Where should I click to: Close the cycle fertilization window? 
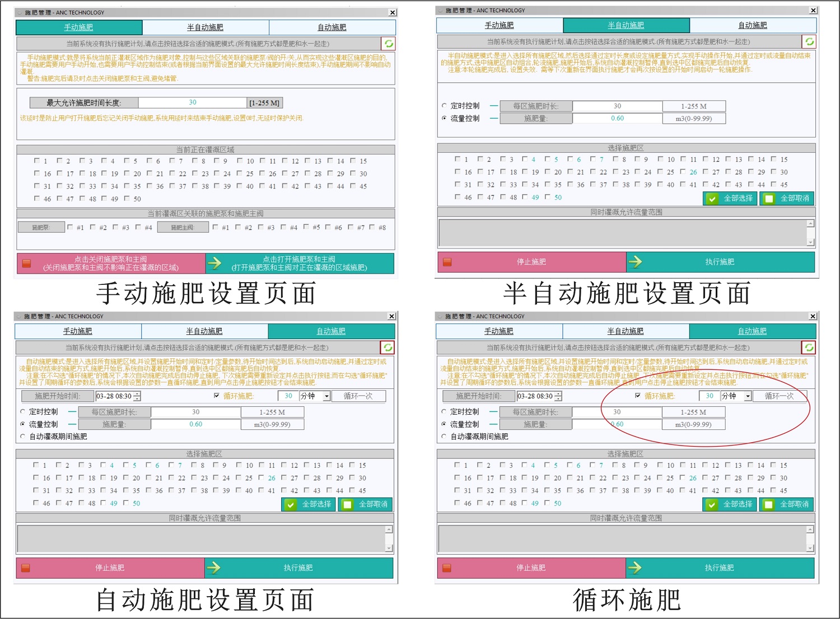pyautogui.click(x=813, y=316)
